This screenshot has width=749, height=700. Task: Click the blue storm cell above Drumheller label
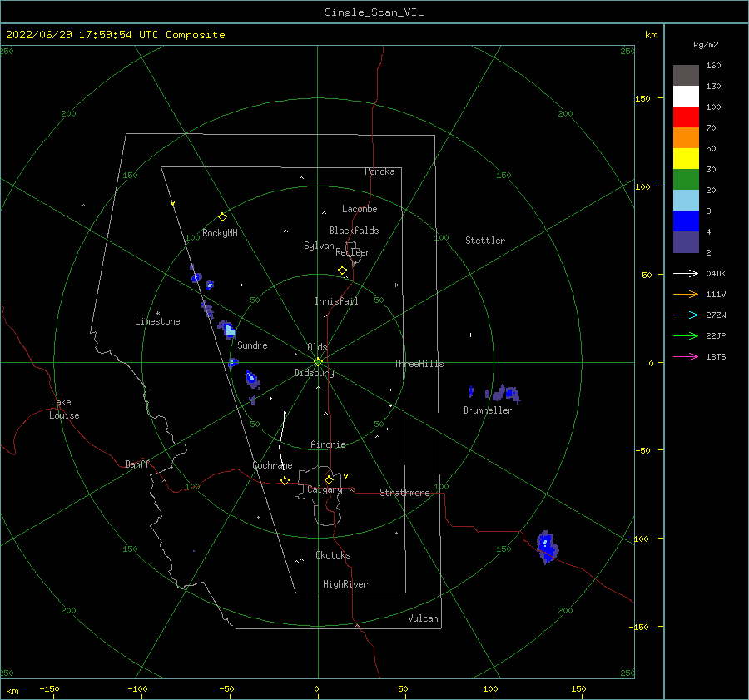pos(511,394)
